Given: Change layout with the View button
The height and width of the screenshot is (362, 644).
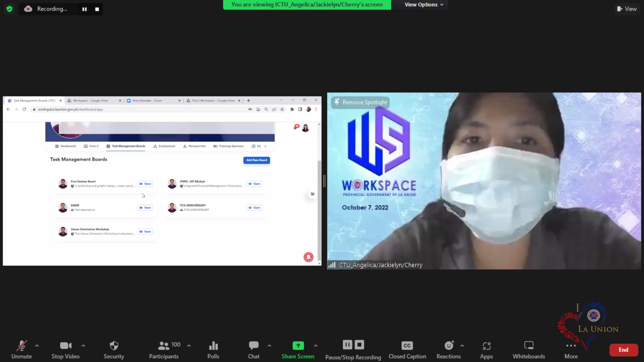Looking at the screenshot, I should [x=627, y=9].
